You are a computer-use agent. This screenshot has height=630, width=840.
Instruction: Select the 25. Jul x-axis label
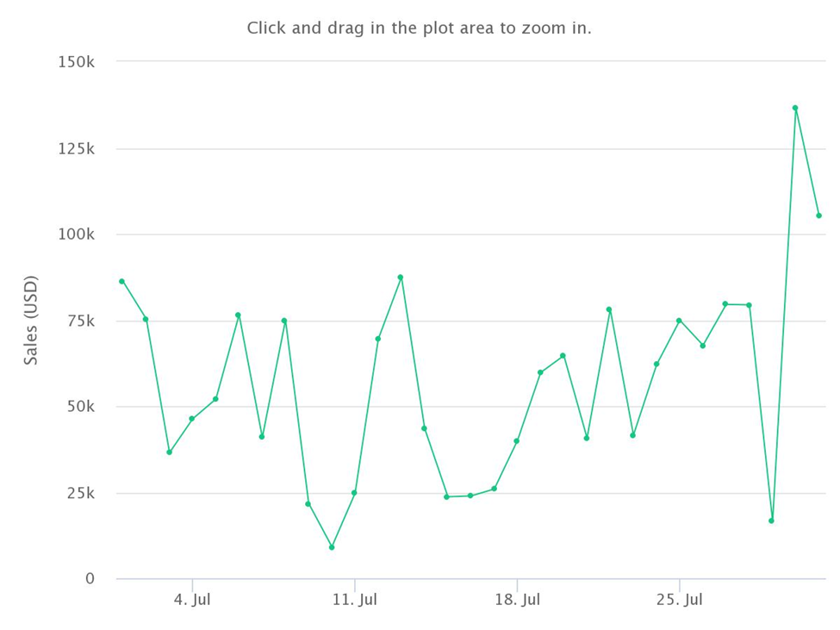pos(679,600)
